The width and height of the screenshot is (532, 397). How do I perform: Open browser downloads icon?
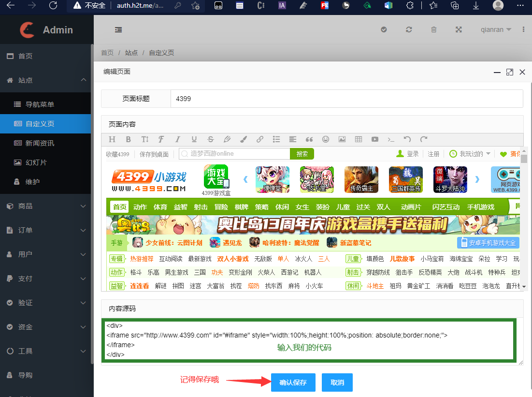coord(476,5)
